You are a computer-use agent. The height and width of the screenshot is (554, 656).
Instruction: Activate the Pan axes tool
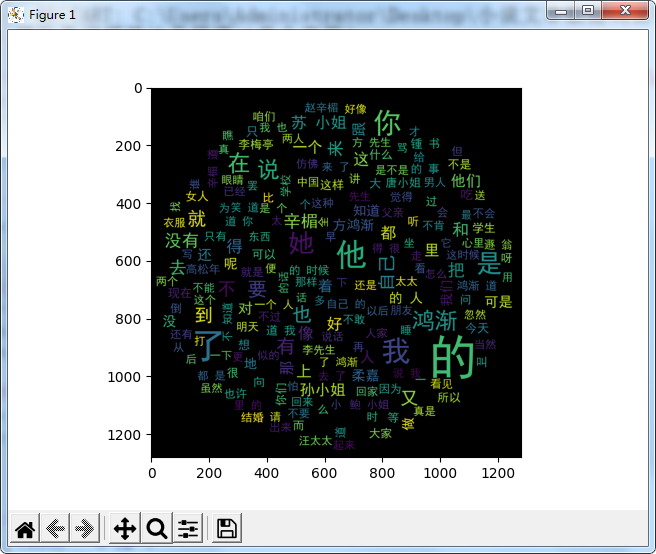pyautogui.click(x=125, y=528)
